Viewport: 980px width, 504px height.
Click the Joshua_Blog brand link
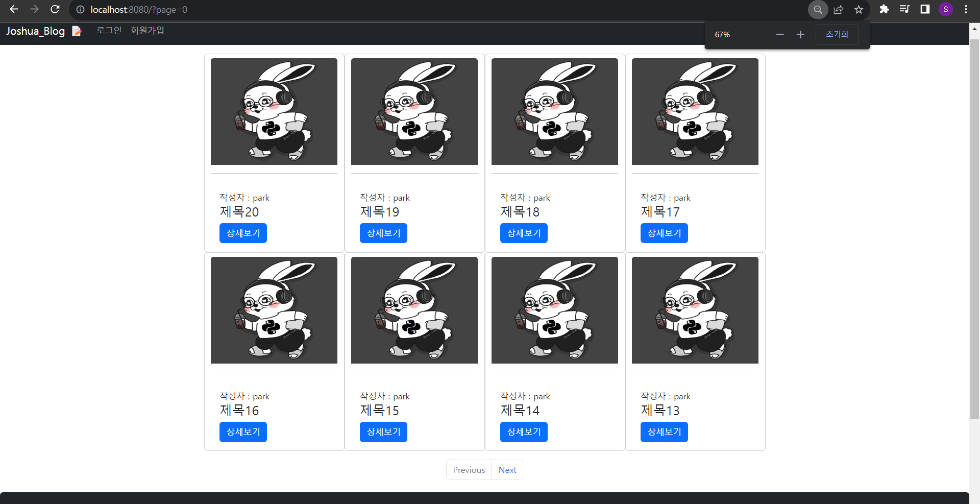(35, 31)
